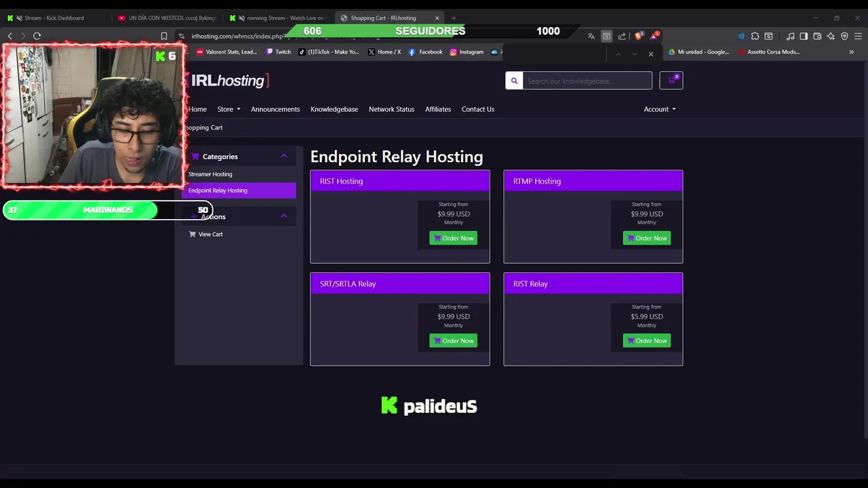The image size is (868, 488).
Task: Go to the Home menu item
Action: 197,109
